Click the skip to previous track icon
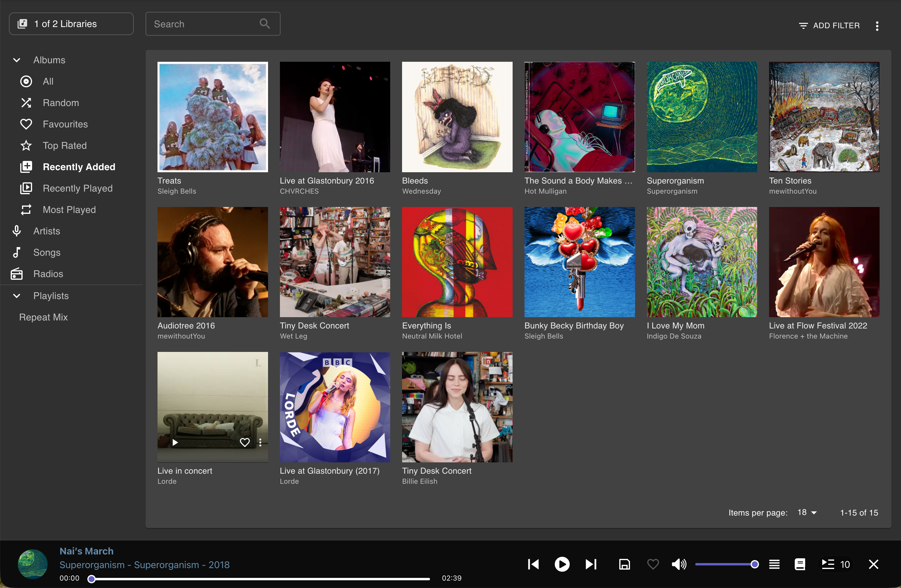The height and width of the screenshot is (588, 901). tap(533, 564)
